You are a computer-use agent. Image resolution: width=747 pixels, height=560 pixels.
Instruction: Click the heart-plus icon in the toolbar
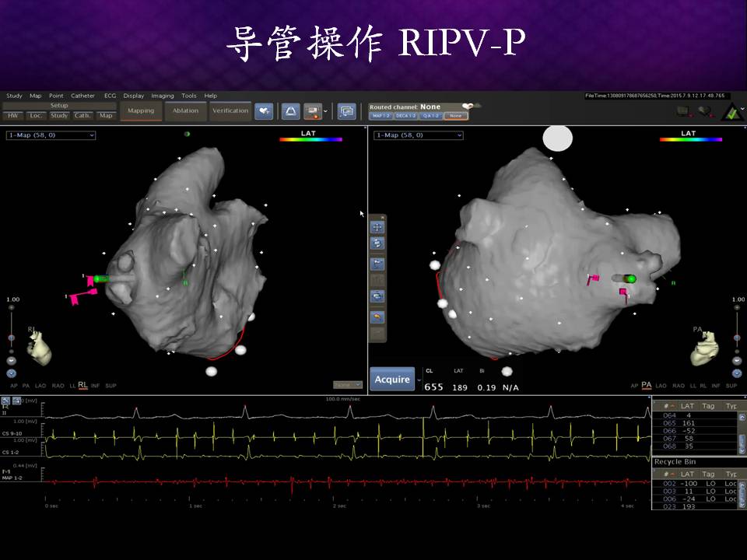[265, 111]
